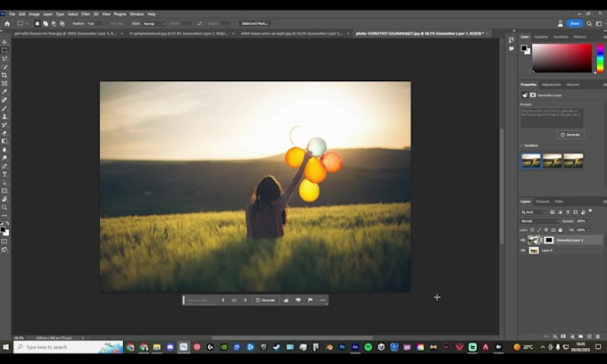Screen dimensions: 607x364
Task: Select the Eyedropper tool
Action: point(4,92)
